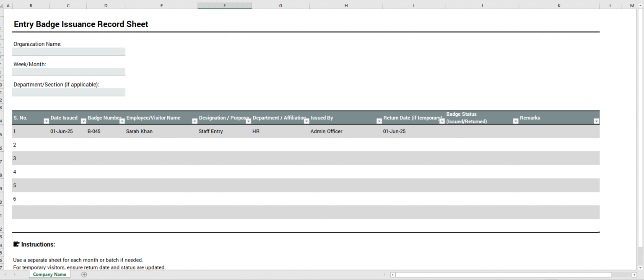The image size is (644, 280).
Task: Open the filter dropdown on Issued By
Action: (x=379, y=121)
